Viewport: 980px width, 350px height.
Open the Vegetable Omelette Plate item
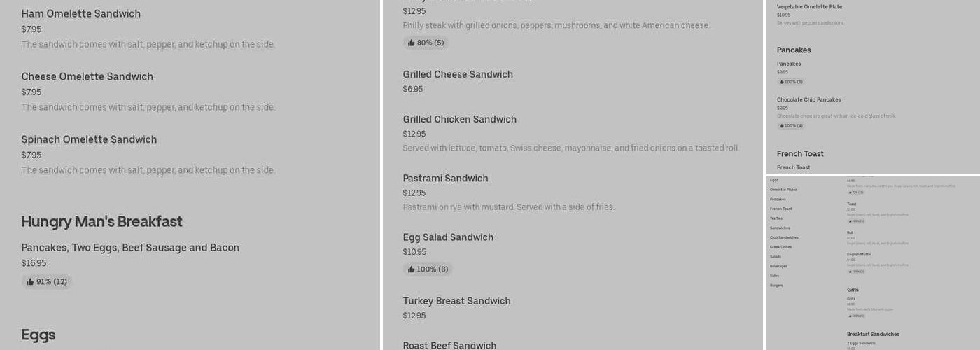(x=809, y=7)
